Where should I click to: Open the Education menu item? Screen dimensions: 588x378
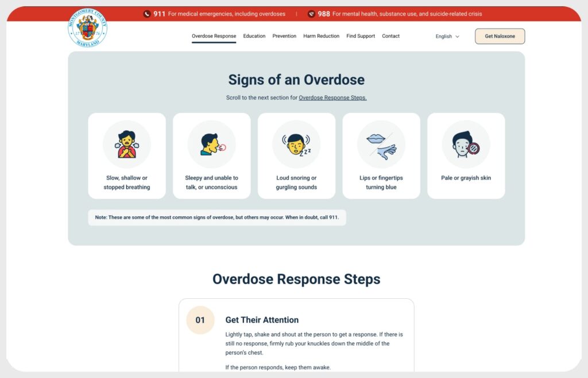click(254, 36)
